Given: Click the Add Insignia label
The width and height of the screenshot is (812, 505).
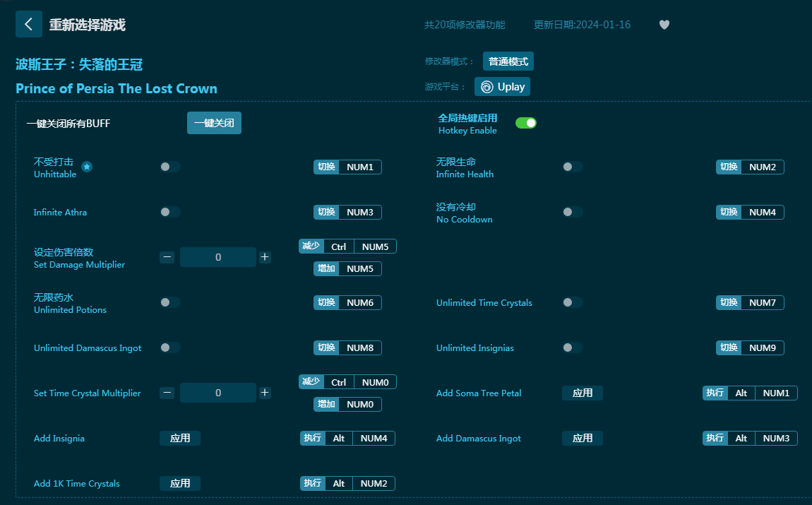Looking at the screenshot, I should tap(59, 438).
